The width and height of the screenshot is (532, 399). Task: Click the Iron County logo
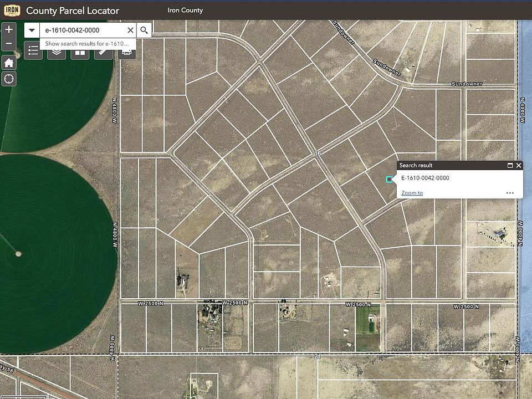coord(12,10)
